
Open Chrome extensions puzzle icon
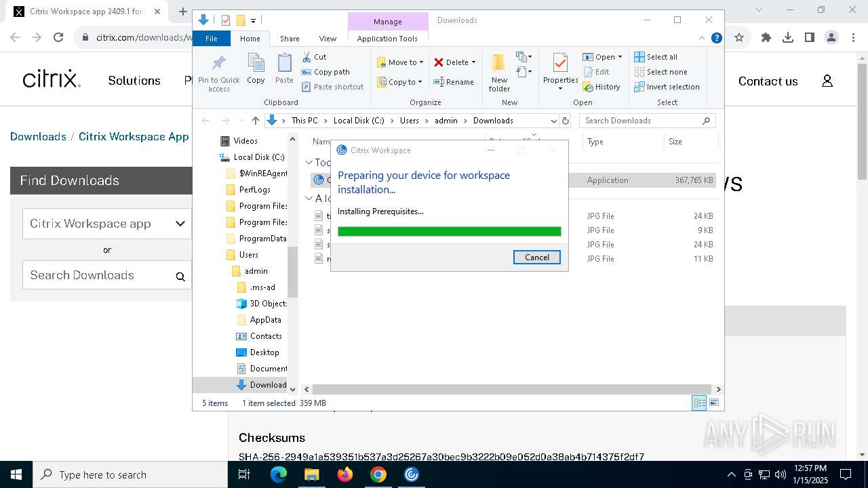(x=766, y=38)
